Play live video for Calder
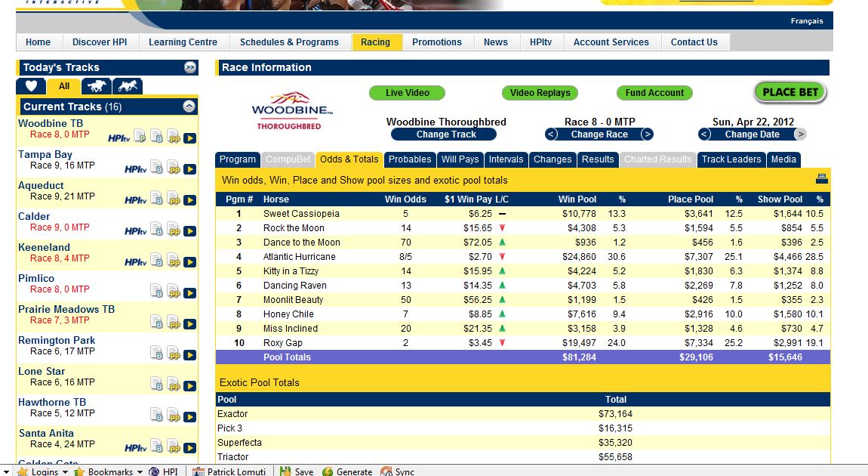This screenshot has height=476, width=868. [x=190, y=231]
